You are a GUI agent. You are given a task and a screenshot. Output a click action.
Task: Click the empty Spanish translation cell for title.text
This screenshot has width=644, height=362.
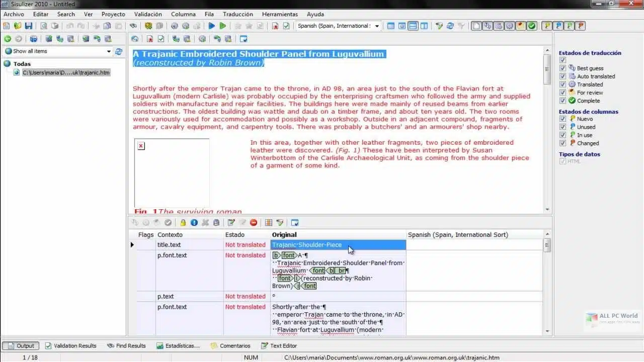(474, 245)
